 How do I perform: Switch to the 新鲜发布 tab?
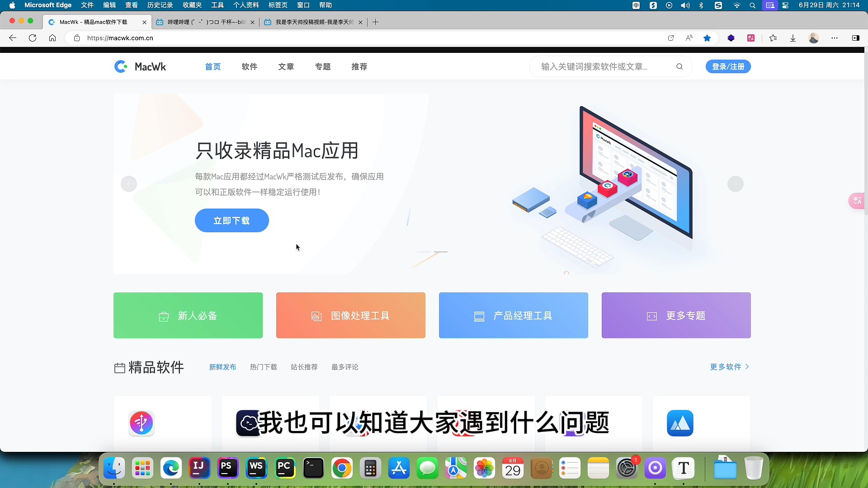pyautogui.click(x=222, y=367)
